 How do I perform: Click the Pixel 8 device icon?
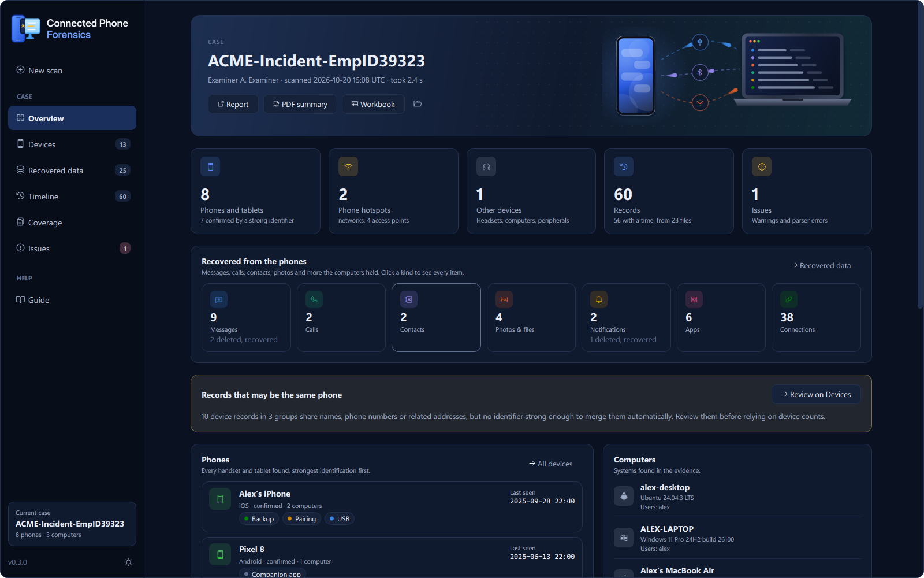(x=220, y=555)
